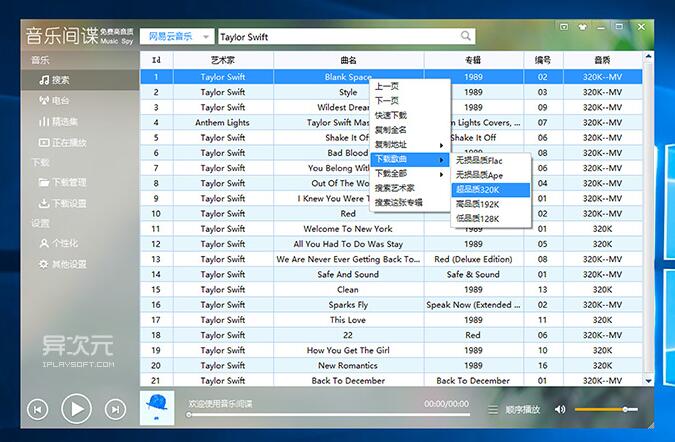Sort by 音质 column header
This screenshot has width=675, height=442.
[x=603, y=60]
